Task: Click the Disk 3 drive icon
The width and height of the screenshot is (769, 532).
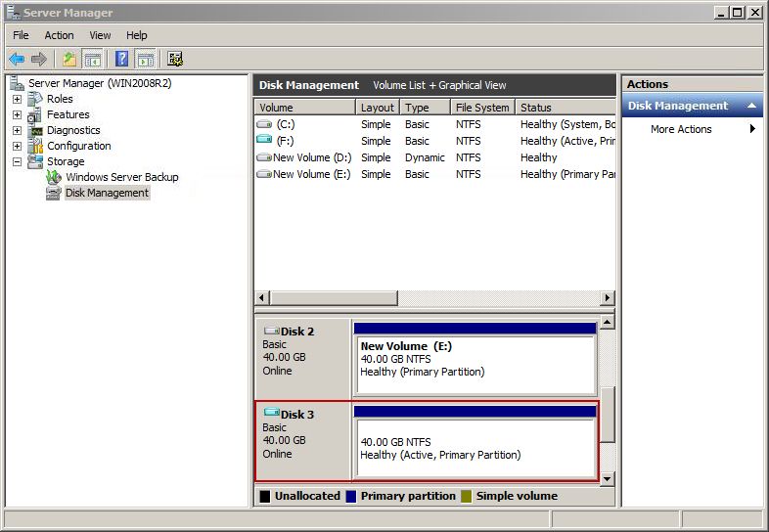Action: point(272,412)
